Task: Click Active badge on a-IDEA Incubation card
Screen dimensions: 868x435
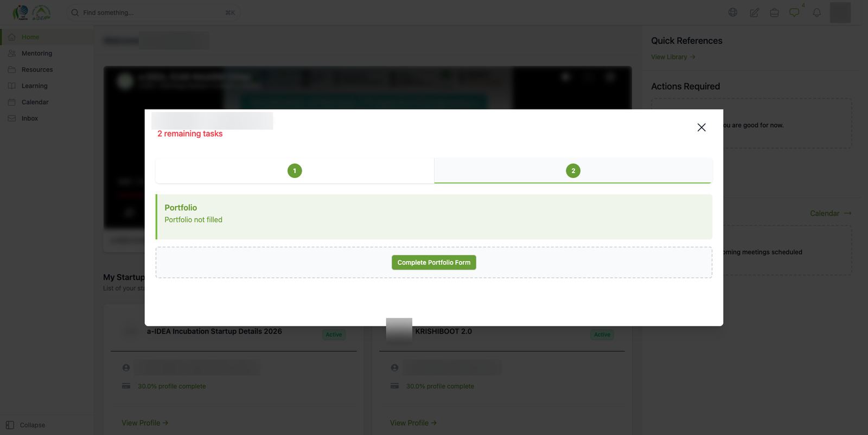Action: click(x=334, y=335)
